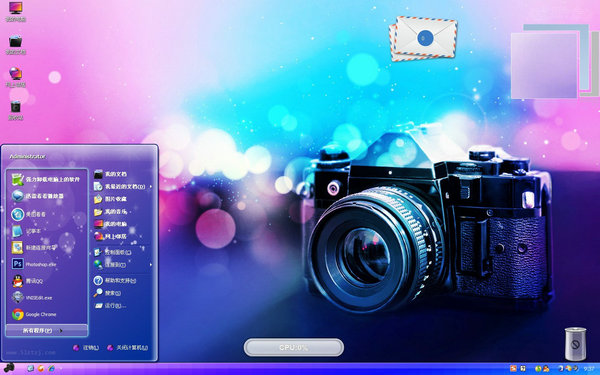The height and width of the screenshot is (375, 600).
Task: Expand My Recent Documents submenu arrow
Action: [x=151, y=186]
